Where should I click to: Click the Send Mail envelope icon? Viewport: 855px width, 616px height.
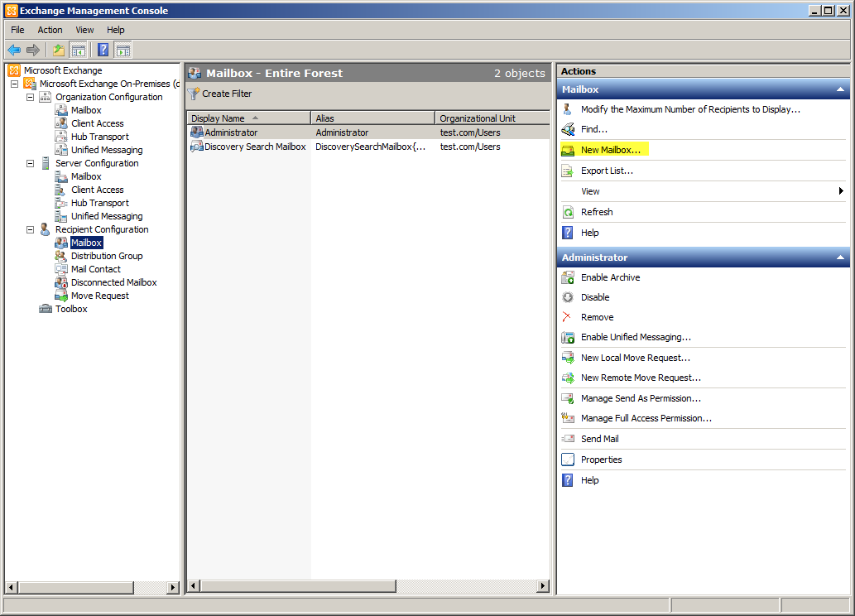(568, 439)
